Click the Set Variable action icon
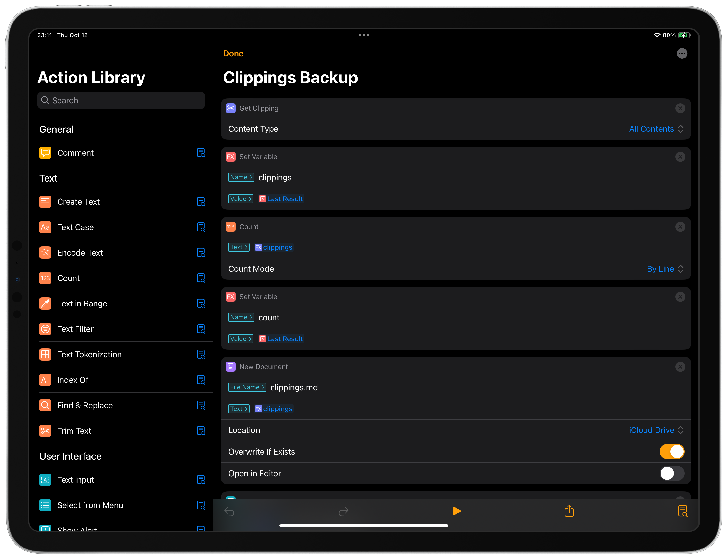Screen dimensions: 728x560 tap(231, 156)
